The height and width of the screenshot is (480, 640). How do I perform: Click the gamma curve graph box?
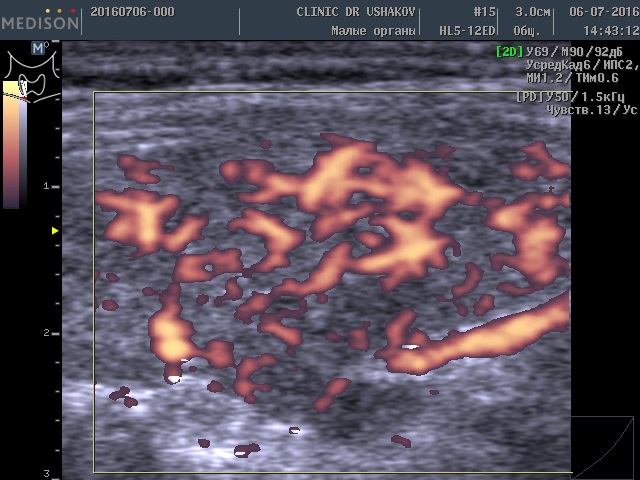604,447
